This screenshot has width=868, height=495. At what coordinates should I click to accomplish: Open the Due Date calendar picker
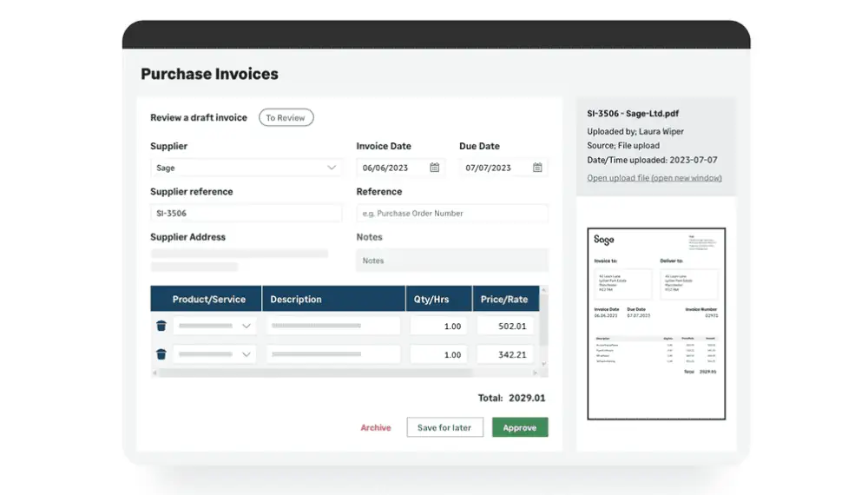537,168
